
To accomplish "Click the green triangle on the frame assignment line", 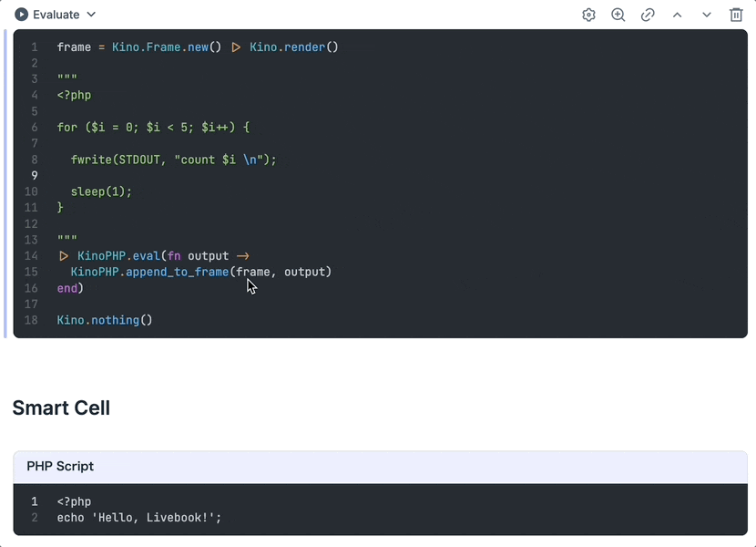I will click(x=236, y=46).
